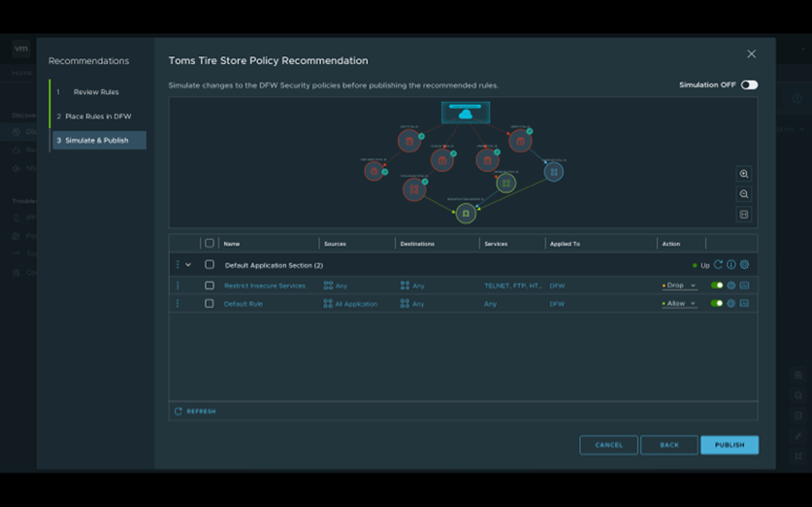Disable the Default Rule enable toggle
This screenshot has width=812, height=507.
click(x=717, y=303)
